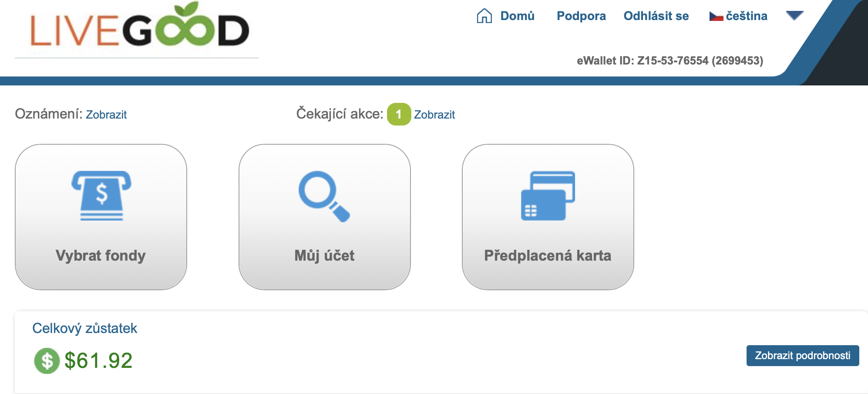This screenshot has height=394, width=868.
Task: Open Vybrat fondy label
Action: coord(101,255)
